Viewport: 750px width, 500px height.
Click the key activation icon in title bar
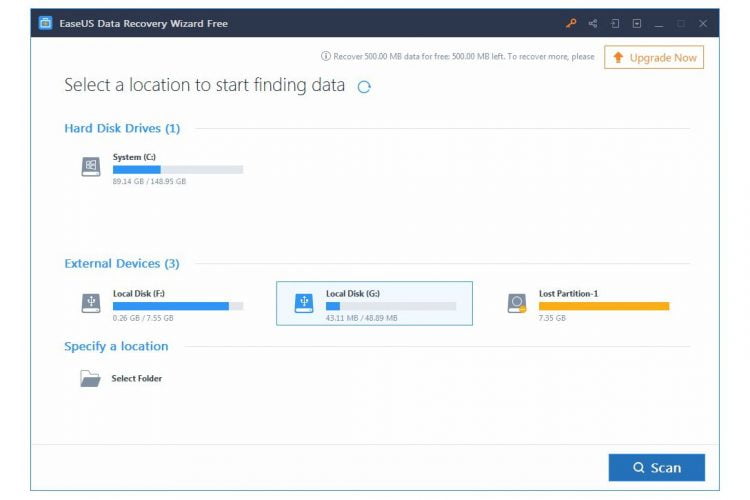[571, 23]
